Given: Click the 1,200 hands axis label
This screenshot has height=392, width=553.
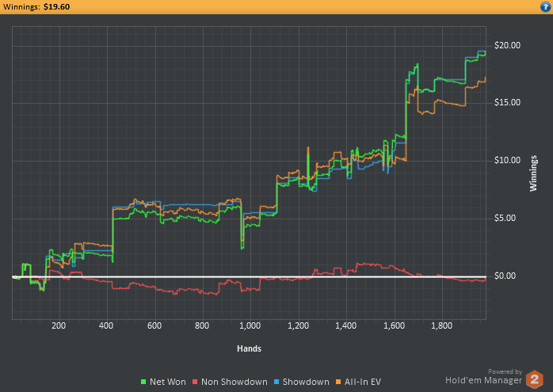Looking at the screenshot, I should [298, 325].
